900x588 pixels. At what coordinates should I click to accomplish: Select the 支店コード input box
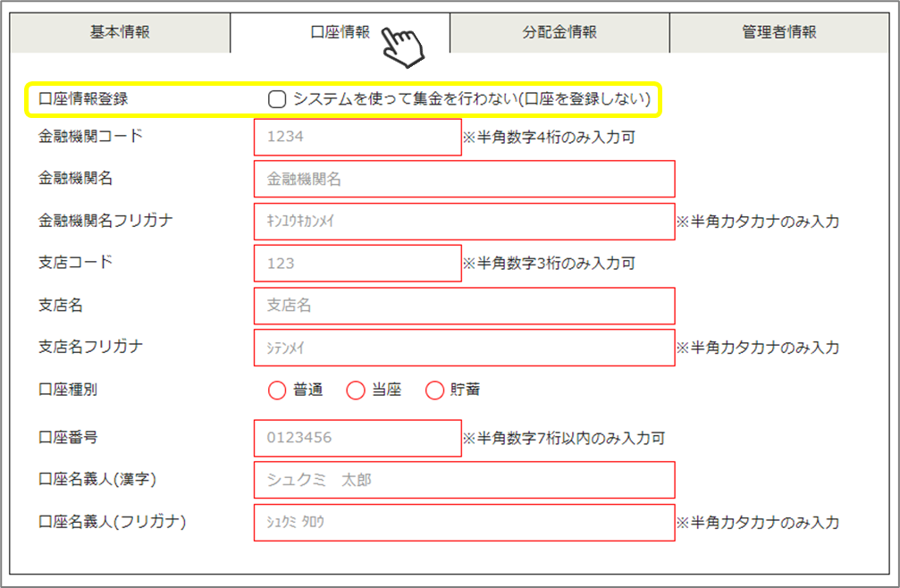(357, 264)
